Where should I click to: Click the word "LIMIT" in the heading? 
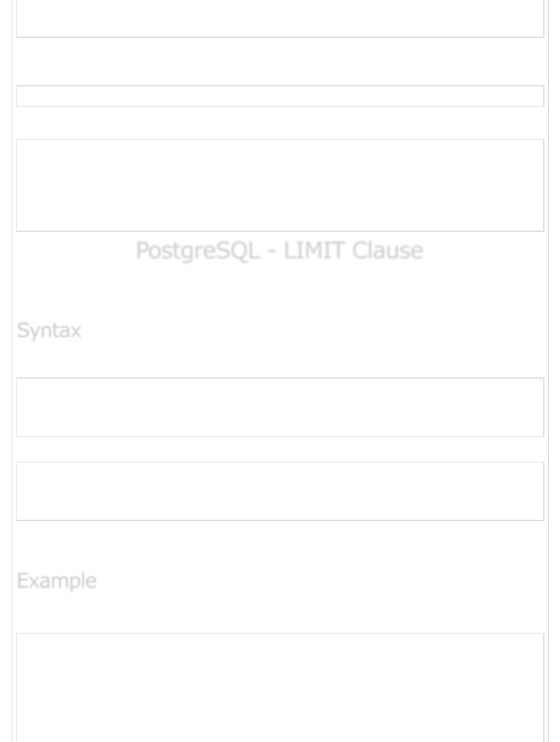[313, 250]
